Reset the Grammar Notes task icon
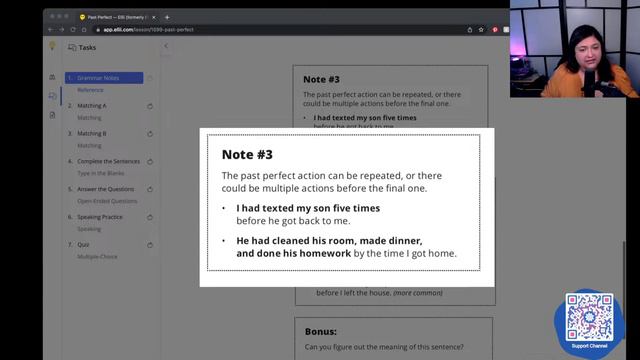The height and width of the screenshot is (360, 640). [150, 78]
